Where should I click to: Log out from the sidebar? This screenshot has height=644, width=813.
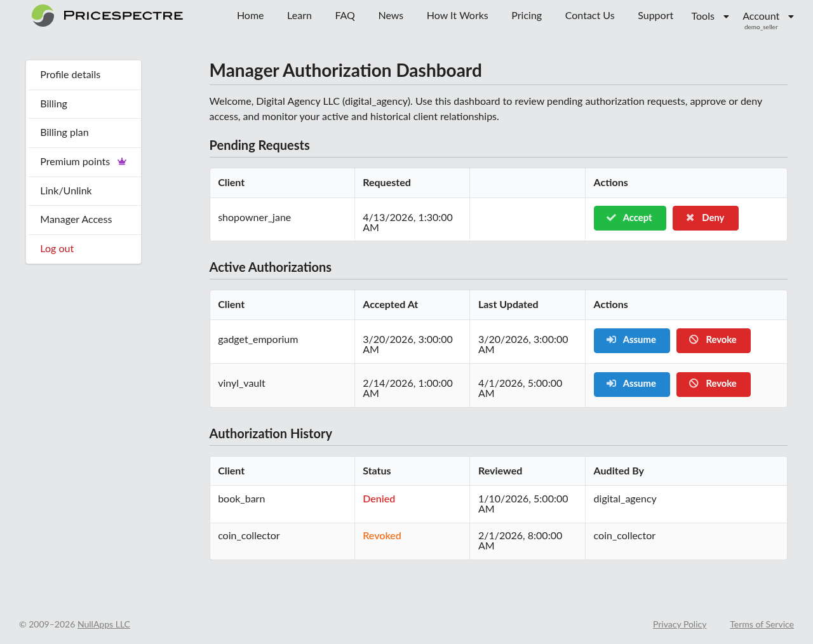(57, 248)
